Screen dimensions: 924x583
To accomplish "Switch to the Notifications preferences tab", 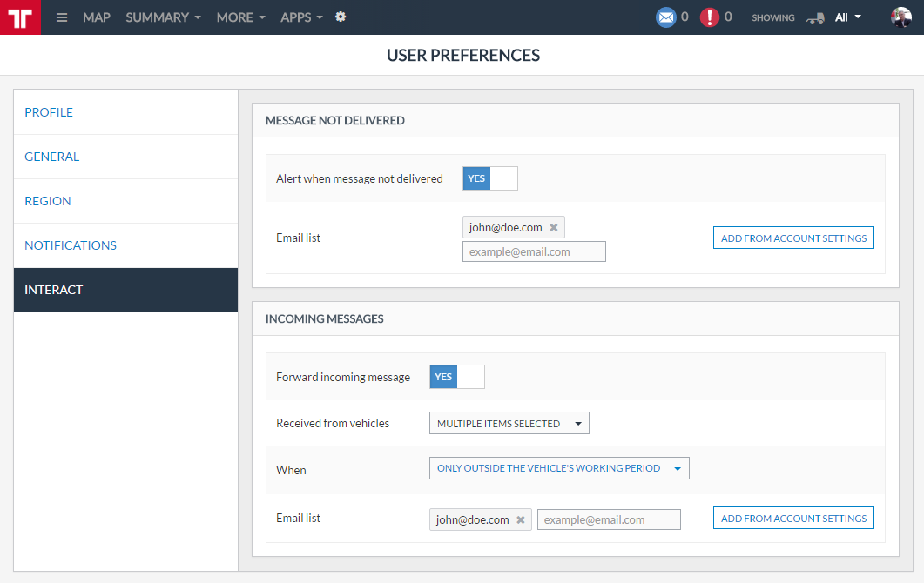I will (x=71, y=245).
